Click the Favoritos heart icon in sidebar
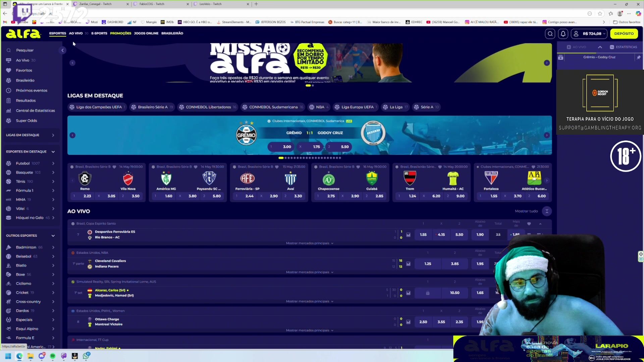 [9, 70]
